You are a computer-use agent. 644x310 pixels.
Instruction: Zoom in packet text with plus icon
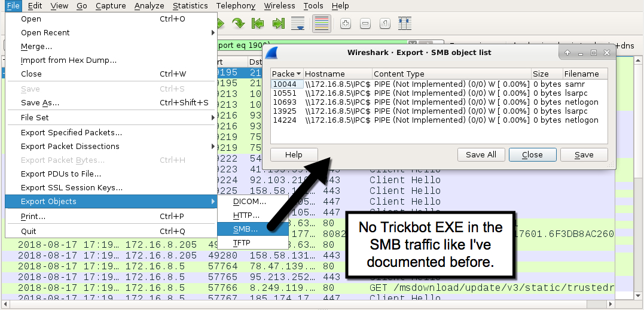click(x=346, y=23)
